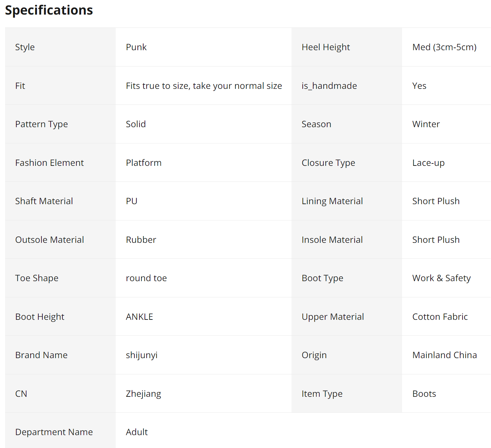Click the Fashion Element label

(49, 163)
